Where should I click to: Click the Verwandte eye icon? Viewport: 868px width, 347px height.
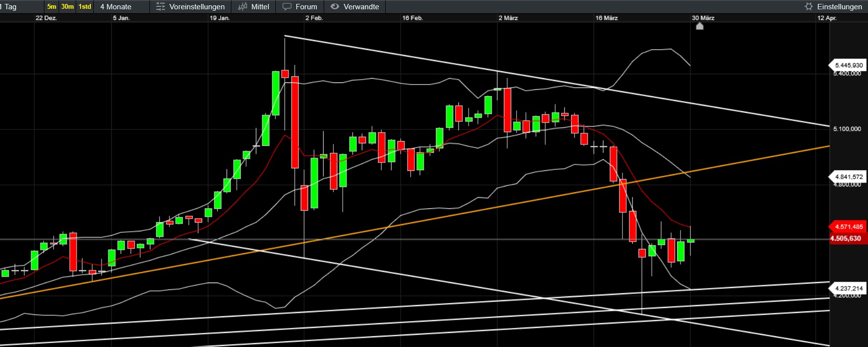(x=335, y=7)
